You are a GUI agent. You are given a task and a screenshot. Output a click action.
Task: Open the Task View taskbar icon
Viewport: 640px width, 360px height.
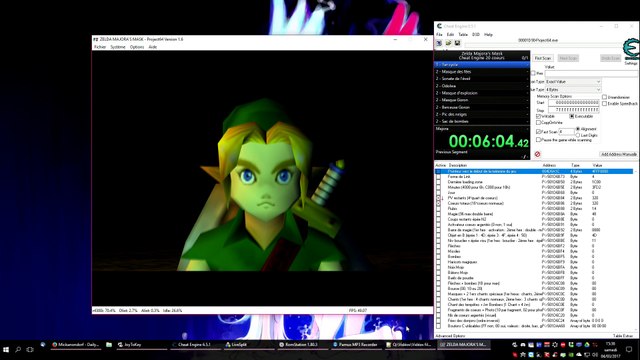[30, 349]
